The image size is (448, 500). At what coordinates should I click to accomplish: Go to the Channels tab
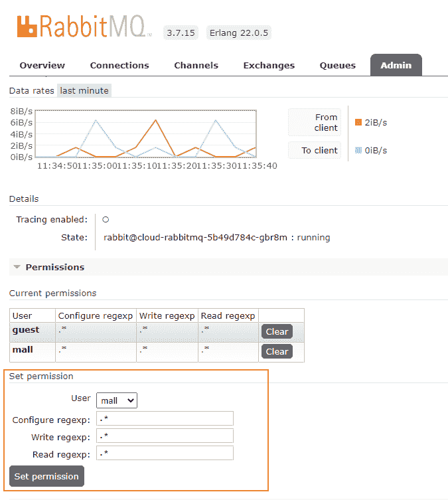(196, 65)
